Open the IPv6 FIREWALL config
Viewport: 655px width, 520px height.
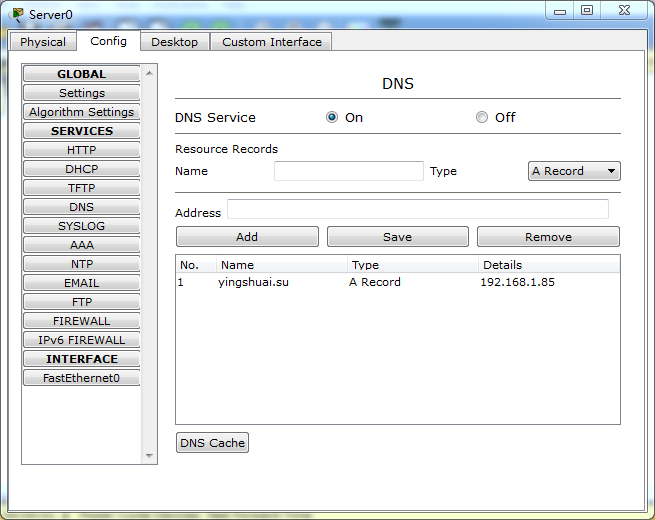click(x=81, y=340)
